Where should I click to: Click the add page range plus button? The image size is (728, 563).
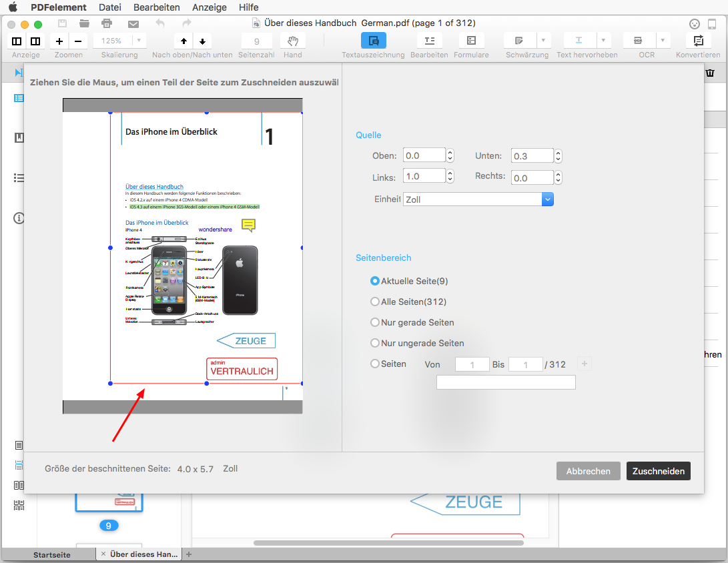[585, 364]
